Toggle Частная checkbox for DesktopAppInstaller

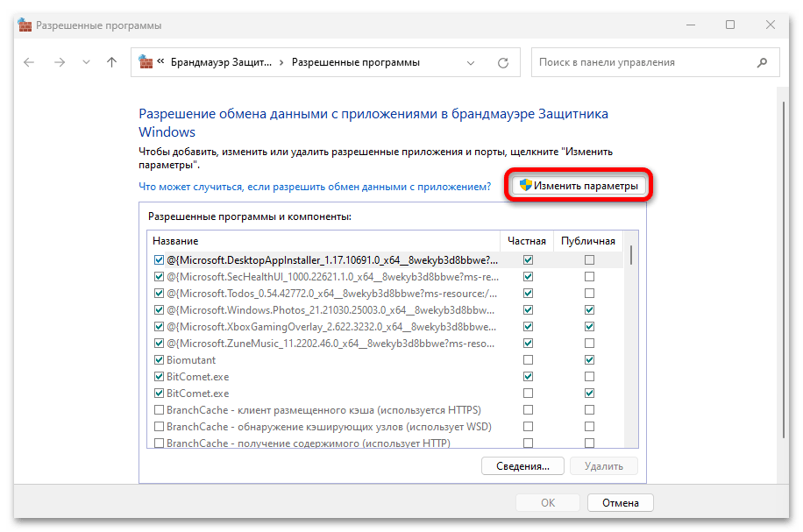pos(528,260)
